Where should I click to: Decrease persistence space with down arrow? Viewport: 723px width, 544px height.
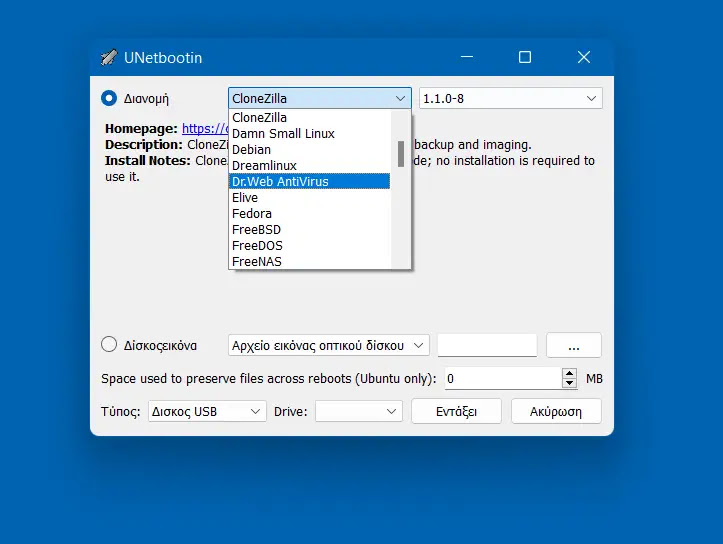[x=569, y=384]
